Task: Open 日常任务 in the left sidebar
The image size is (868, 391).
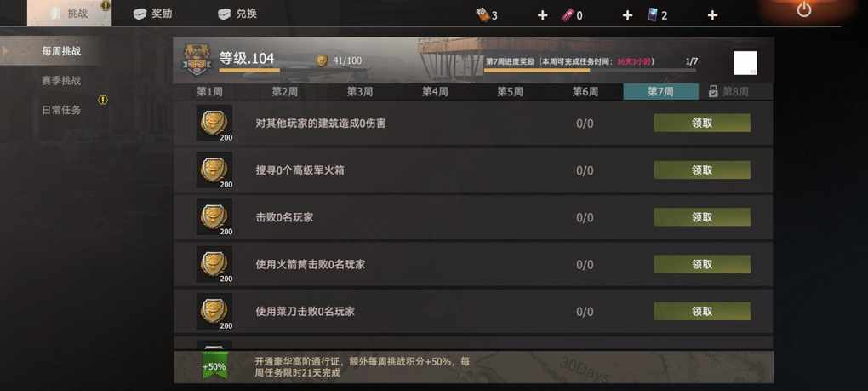Action: click(x=61, y=110)
